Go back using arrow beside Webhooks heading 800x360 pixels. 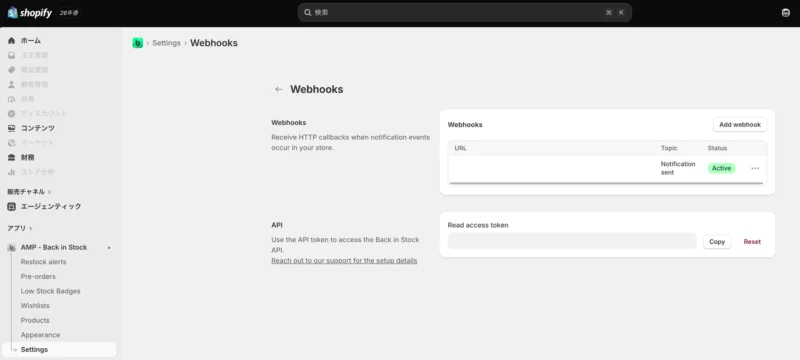click(279, 89)
